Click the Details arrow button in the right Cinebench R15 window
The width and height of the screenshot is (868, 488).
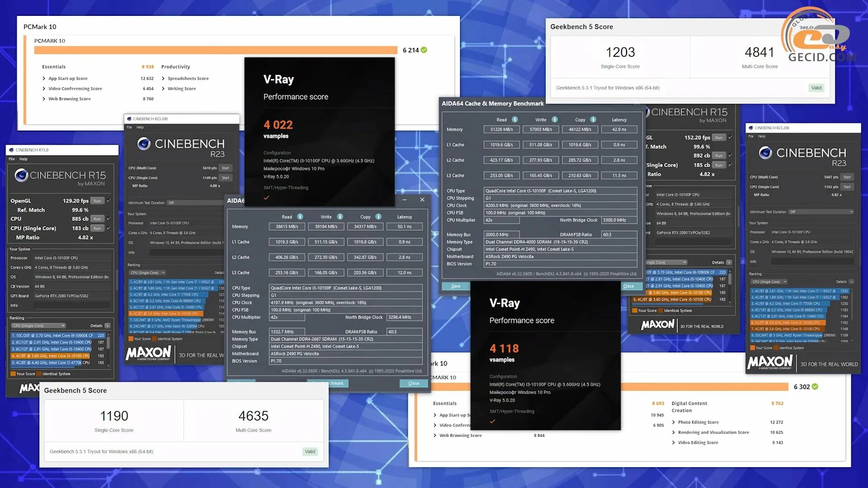729,263
